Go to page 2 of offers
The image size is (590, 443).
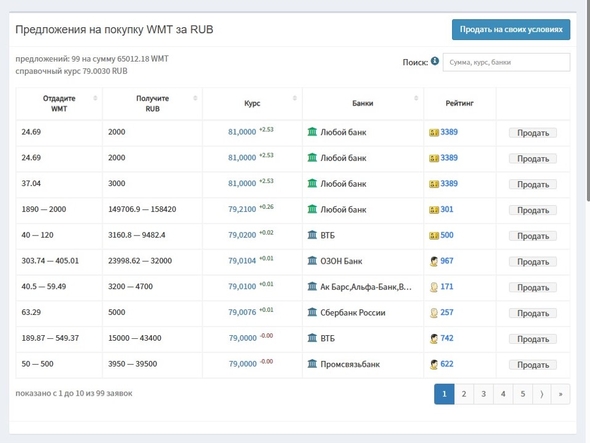(464, 394)
